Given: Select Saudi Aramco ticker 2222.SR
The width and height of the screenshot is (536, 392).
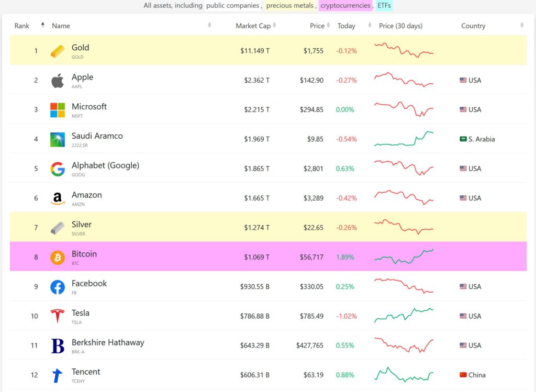Looking at the screenshot, I should point(80,145).
